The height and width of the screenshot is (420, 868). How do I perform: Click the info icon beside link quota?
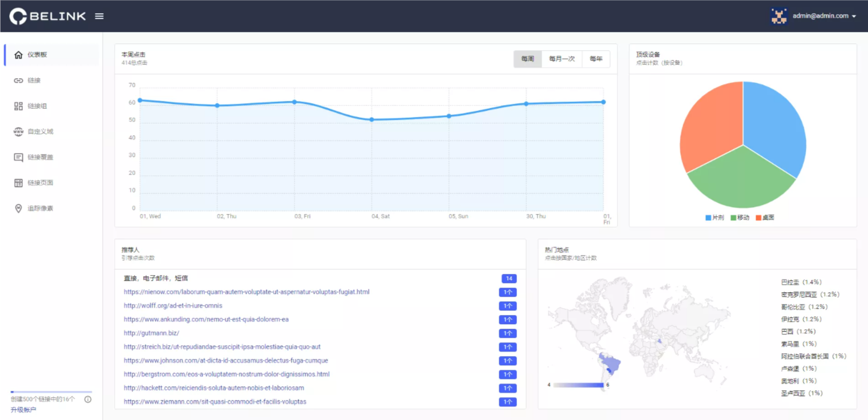tap(88, 399)
